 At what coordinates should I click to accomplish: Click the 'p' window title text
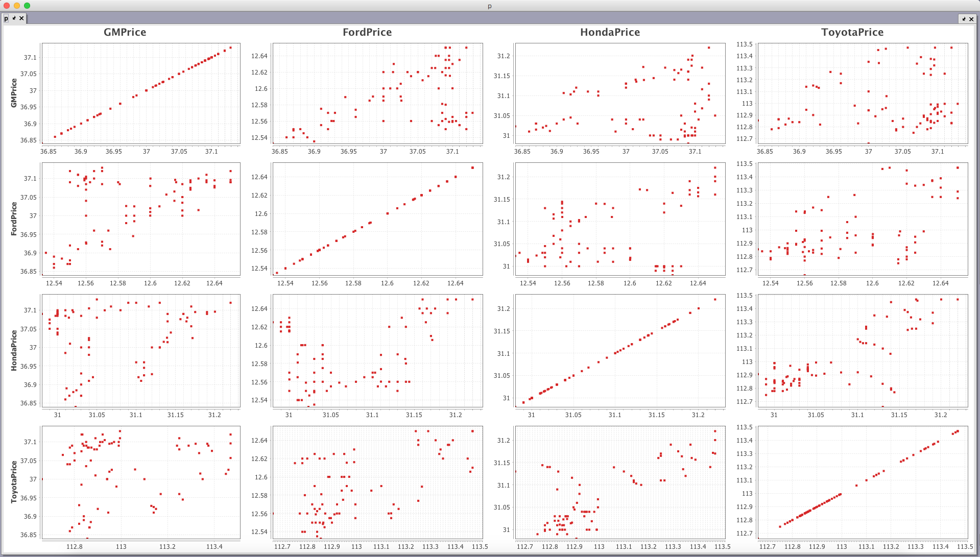click(490, 6)
